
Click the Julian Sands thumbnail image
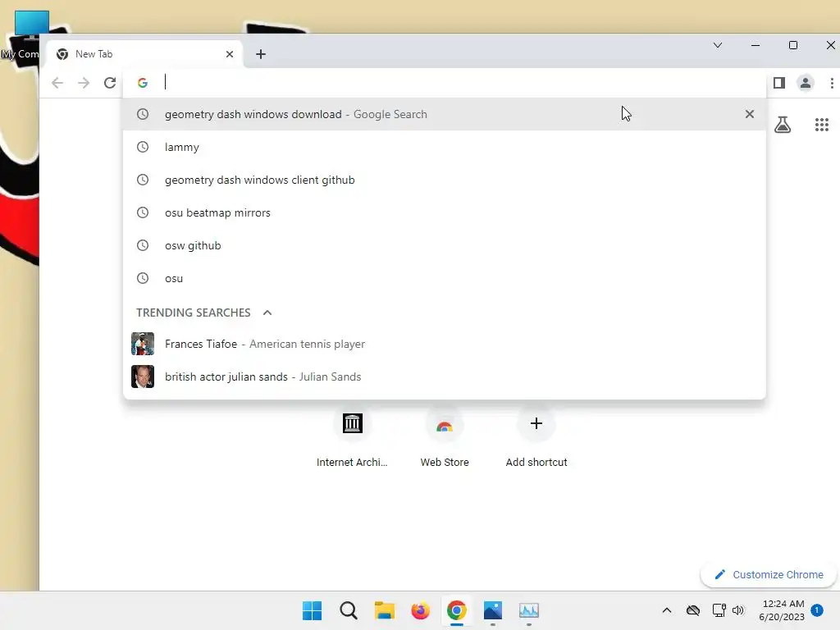tap(143, 377)
